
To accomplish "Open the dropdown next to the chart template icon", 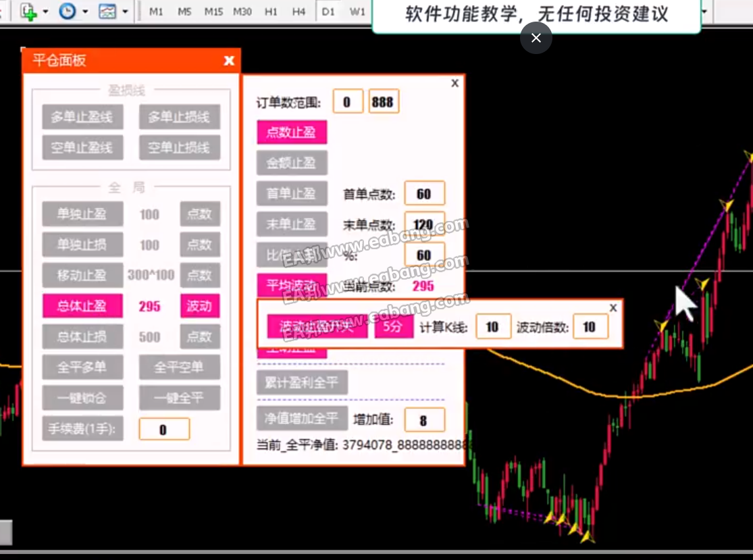I will 124,11.
